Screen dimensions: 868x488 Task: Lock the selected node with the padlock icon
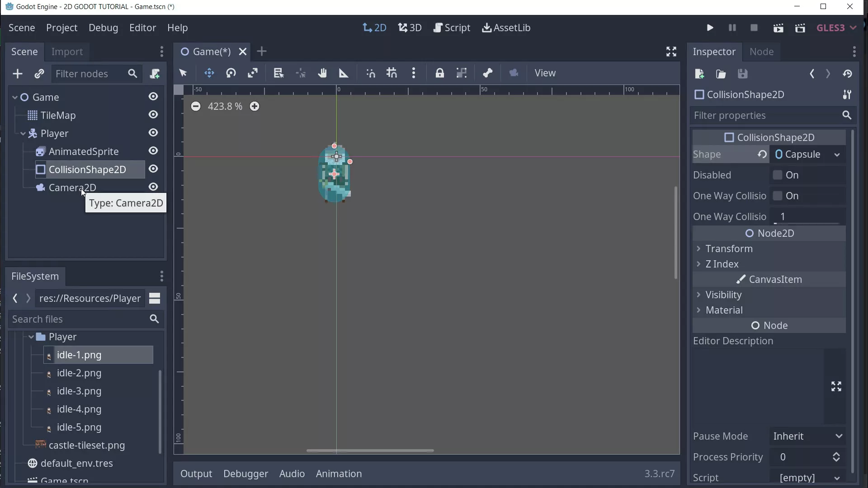click(440, 73)
